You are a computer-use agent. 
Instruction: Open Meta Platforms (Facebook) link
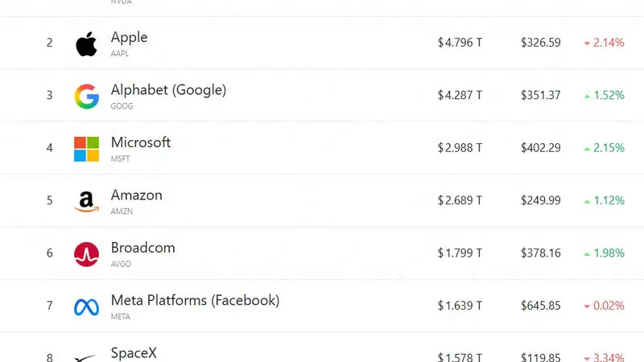[195, 300]
